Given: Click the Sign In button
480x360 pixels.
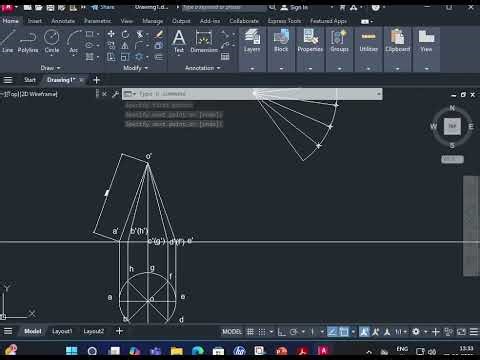Looking at the screenshot, I should point(295,7).
